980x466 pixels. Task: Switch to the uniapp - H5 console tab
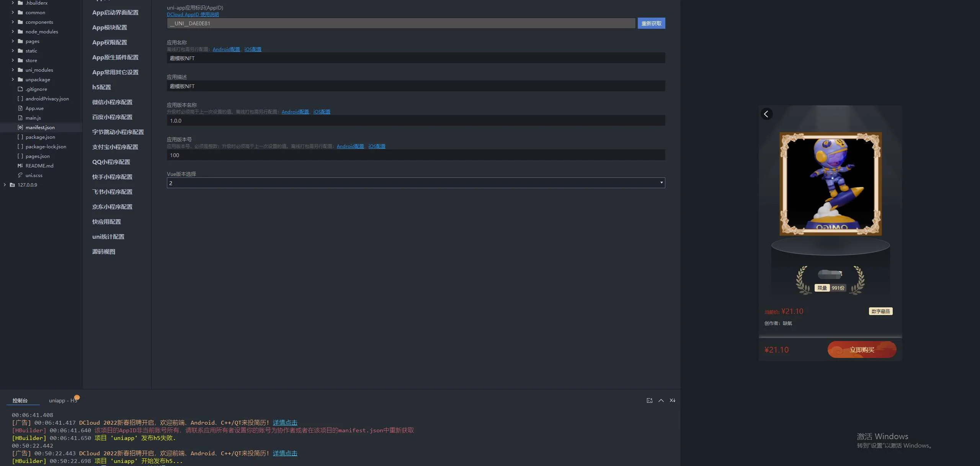pyautogui.click(x=63, y=400)
